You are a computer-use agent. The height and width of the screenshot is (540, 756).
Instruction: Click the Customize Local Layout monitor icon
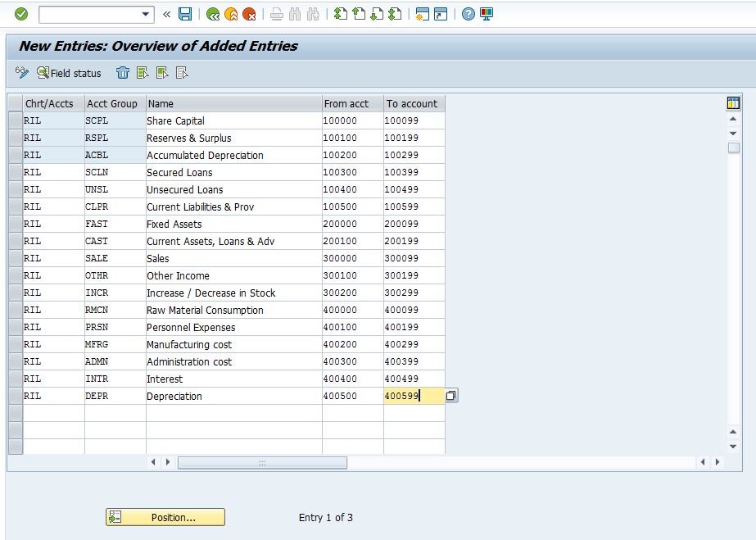click(487, 14)
